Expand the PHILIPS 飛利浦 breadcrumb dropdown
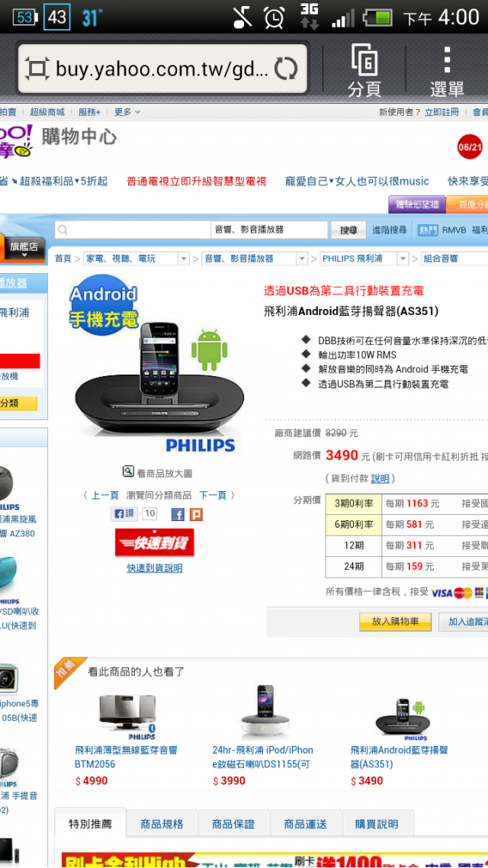 [403, 259]
